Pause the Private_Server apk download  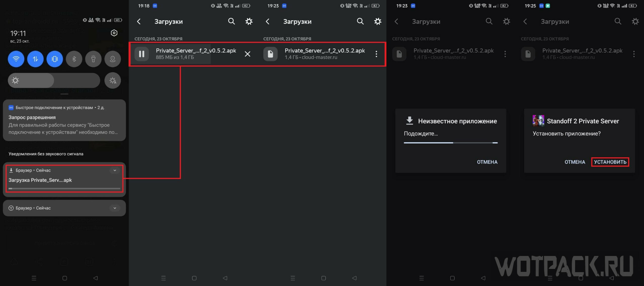pyautogui.click(x=142, y=54)
